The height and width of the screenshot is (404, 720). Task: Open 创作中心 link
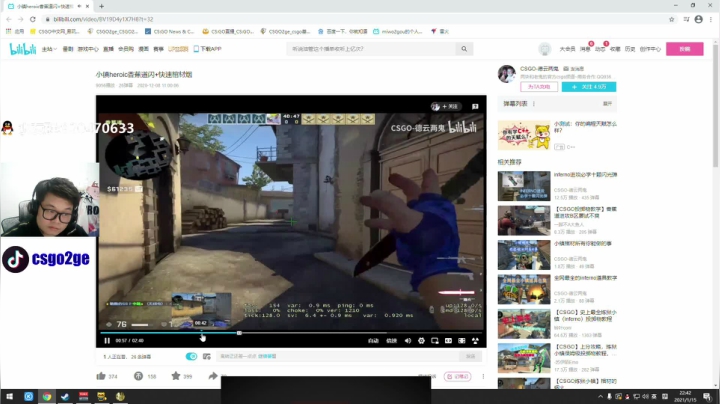point(650,49)
